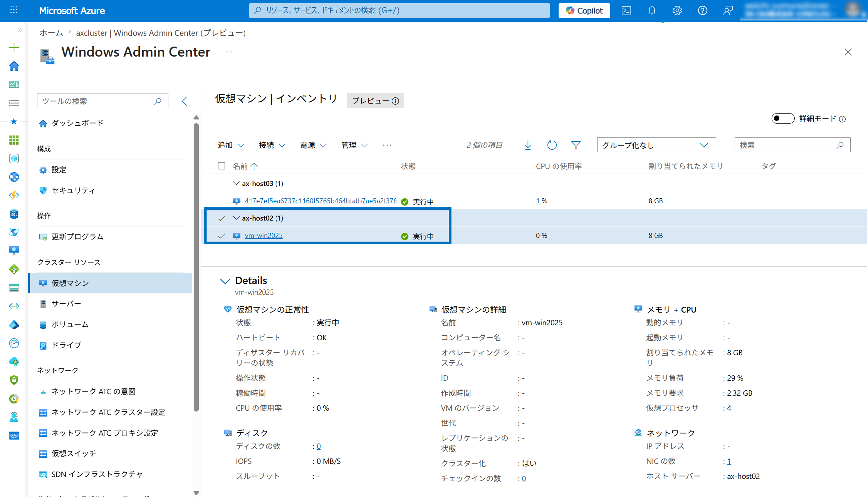Open the notifications bell
Screen dimensions: 868x497
[x=652, y=11]
